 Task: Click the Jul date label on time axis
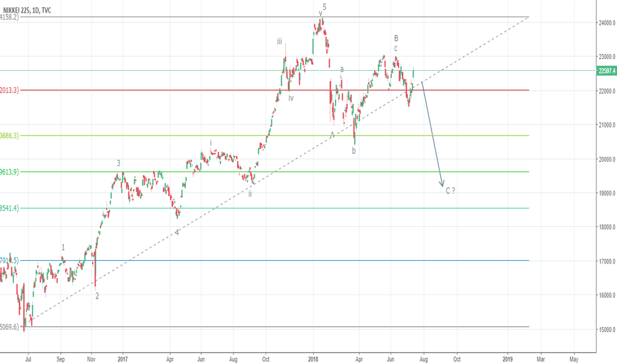click(x=28, y=359)
